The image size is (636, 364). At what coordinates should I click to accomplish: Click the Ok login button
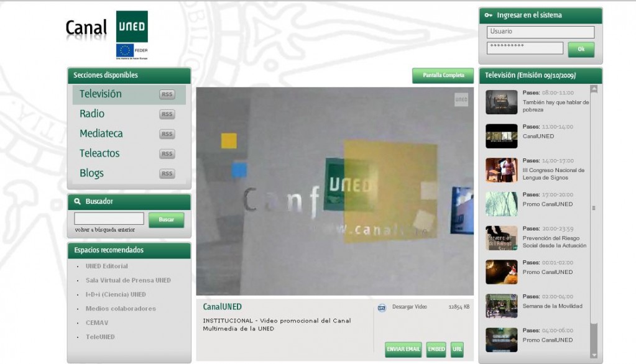point(581,50)
